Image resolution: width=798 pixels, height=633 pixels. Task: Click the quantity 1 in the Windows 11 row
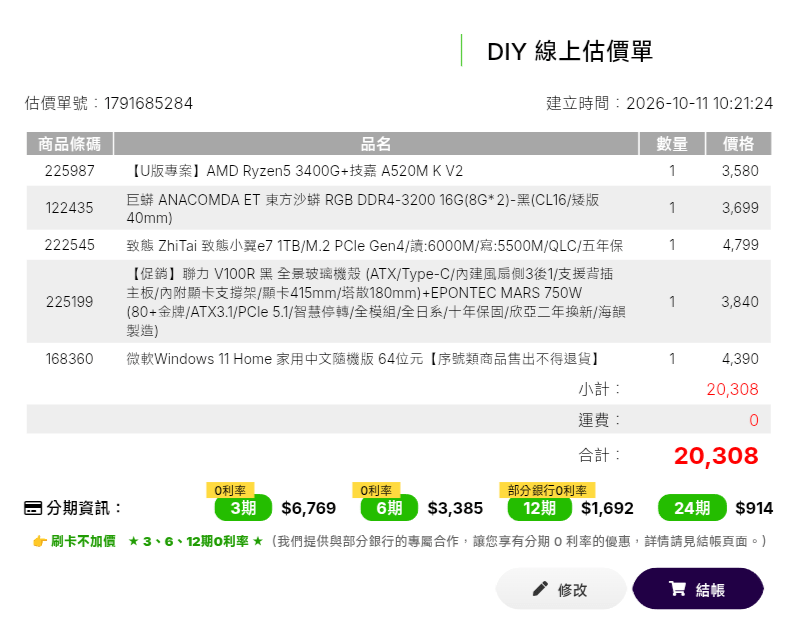point(672,359)
